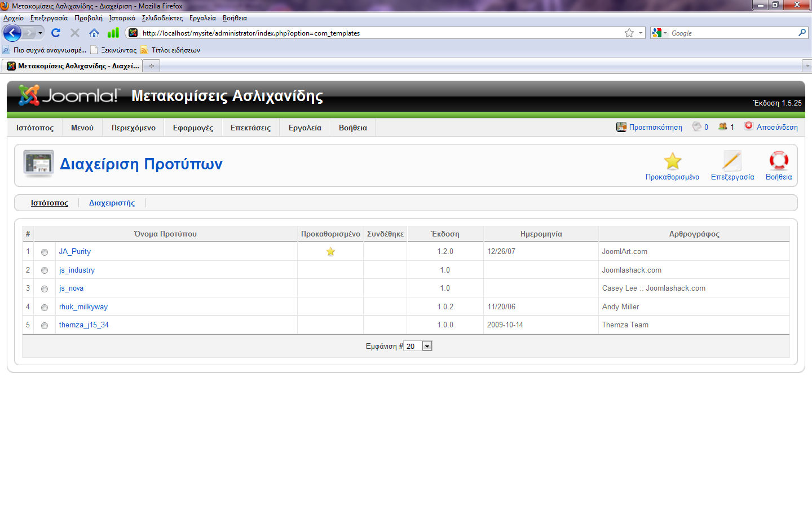Select the rhuk_milkyway radio button
Viewport: 812px width, 508px height.
tap(45, 308)
